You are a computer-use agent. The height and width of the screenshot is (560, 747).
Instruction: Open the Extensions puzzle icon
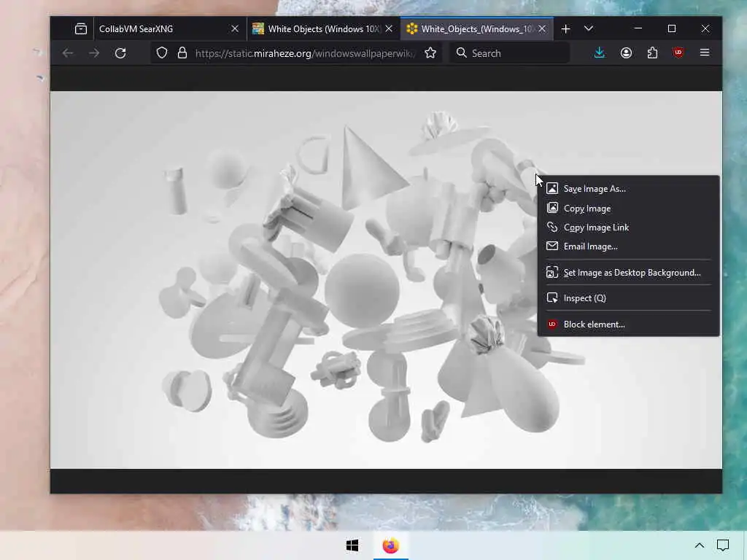(x=652, y=52)
